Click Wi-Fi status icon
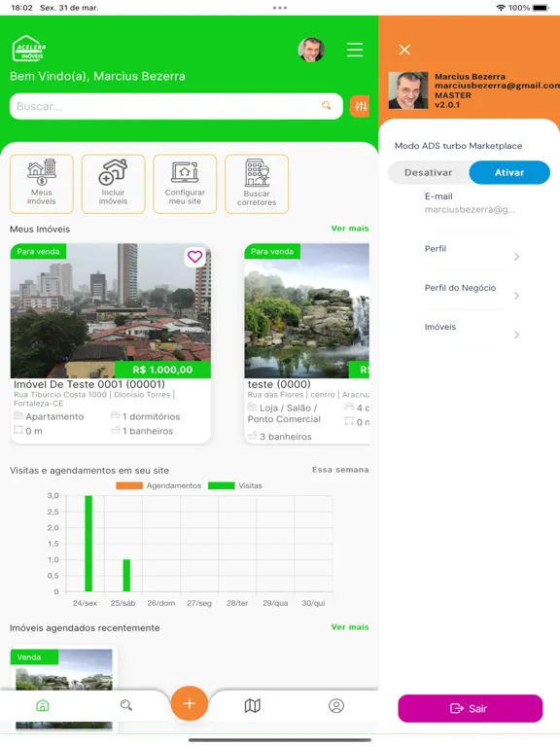Image resolution: width=560 pixels, height=747 pixels. (x=501, y=8)
